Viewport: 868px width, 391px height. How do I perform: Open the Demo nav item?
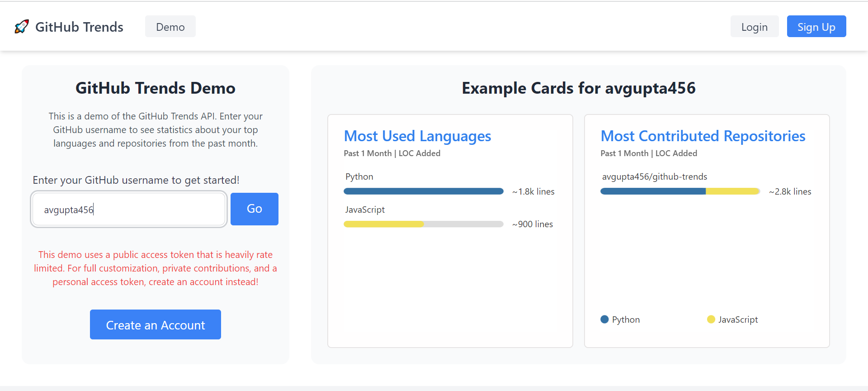(x=170, y=27)
